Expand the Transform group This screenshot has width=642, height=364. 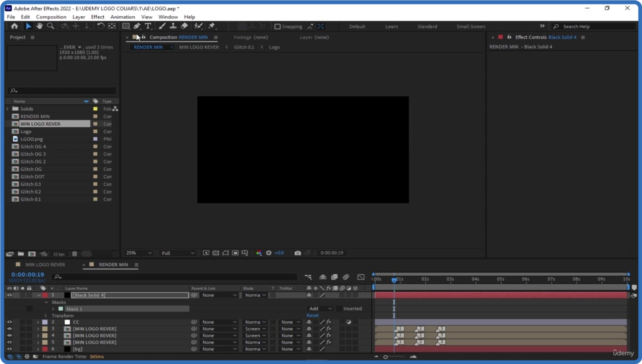(46, 316)
